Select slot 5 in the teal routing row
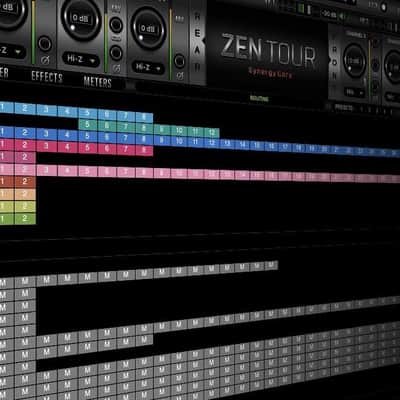 87,124
